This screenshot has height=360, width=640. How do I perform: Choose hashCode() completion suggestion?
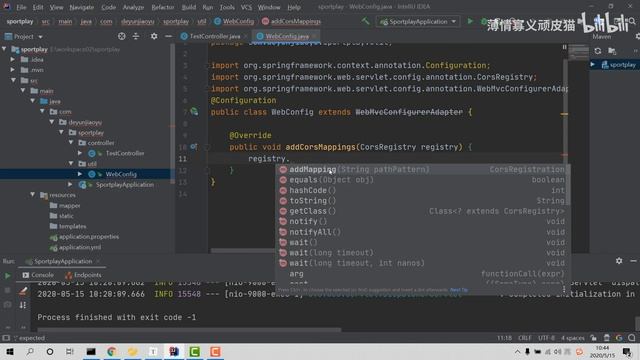(x=422, y=191)
